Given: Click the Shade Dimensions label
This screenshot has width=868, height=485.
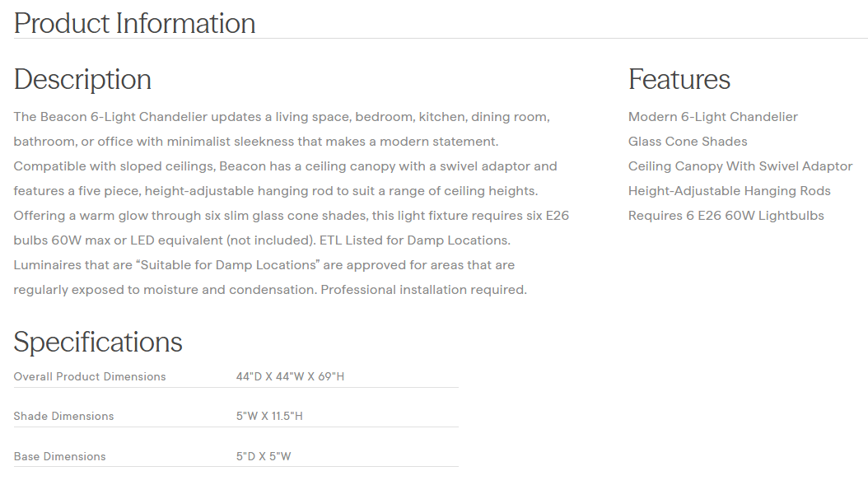Looking at the screenshot, I should click(x=63, y=416).
